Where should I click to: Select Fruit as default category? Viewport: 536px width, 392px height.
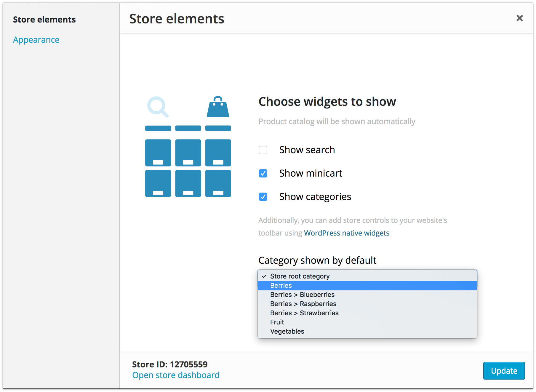click(x=367, y=322)
